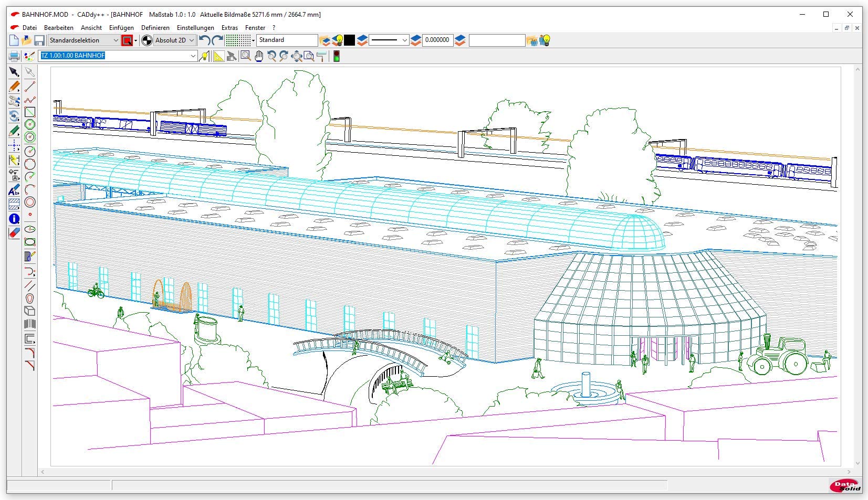Open the Definieren menu
This screenshot has height=500, width=868.
(155, 28)
